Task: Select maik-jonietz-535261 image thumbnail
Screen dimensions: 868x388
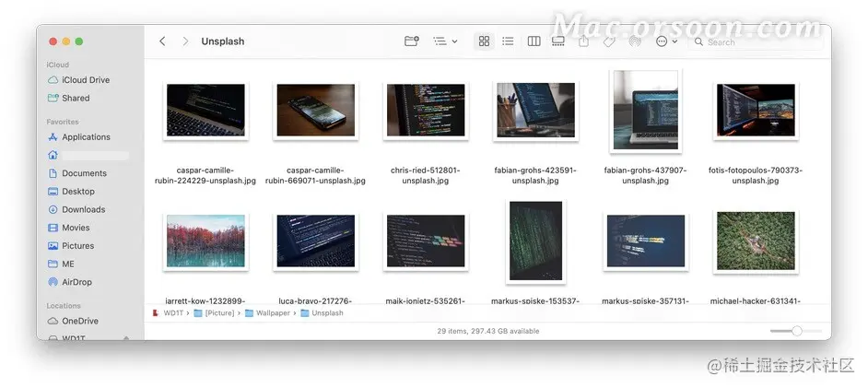Action: tap(426, 241)
